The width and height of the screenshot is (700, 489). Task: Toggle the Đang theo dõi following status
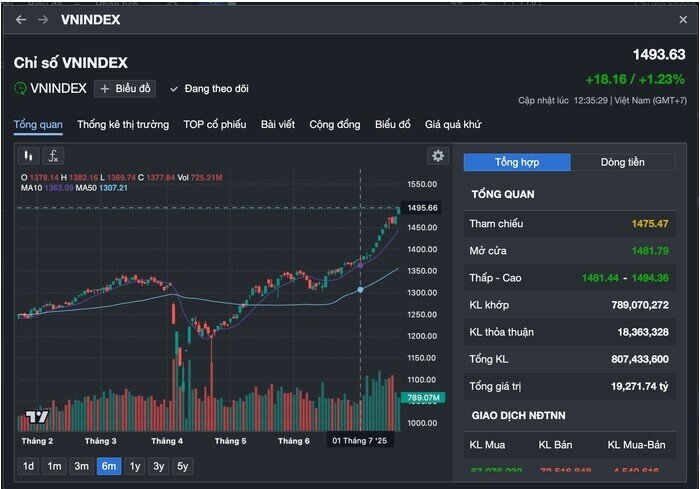209,88
